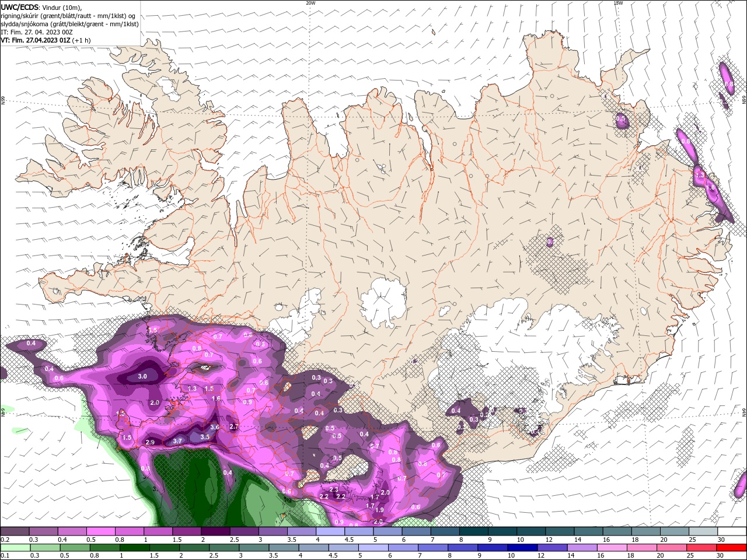
Task: Click the bottom-row legend label 0.1
Action: point(5,556)
